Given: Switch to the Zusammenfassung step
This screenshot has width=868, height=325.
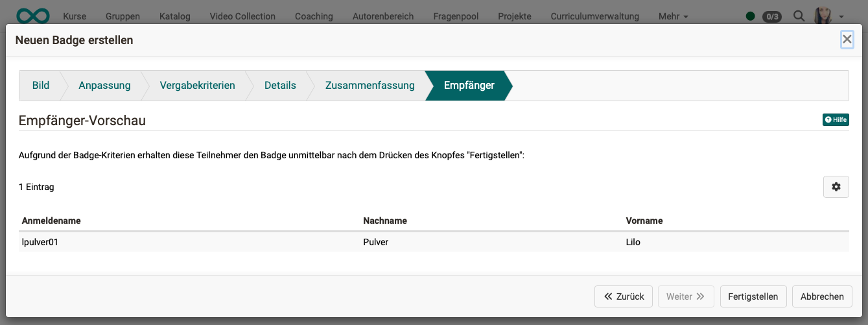Looking at the screenshot, I should pyautogui.click(x=369, y=86).
